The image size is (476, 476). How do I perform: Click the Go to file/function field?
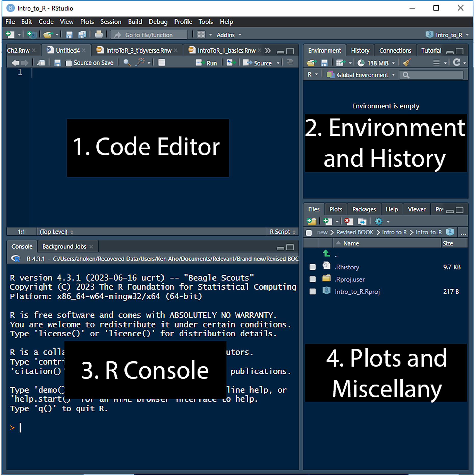pos(149,35)
